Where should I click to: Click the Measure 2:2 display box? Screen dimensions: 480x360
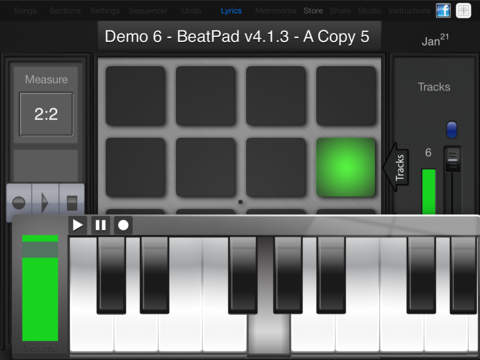(x=46, y=114)
